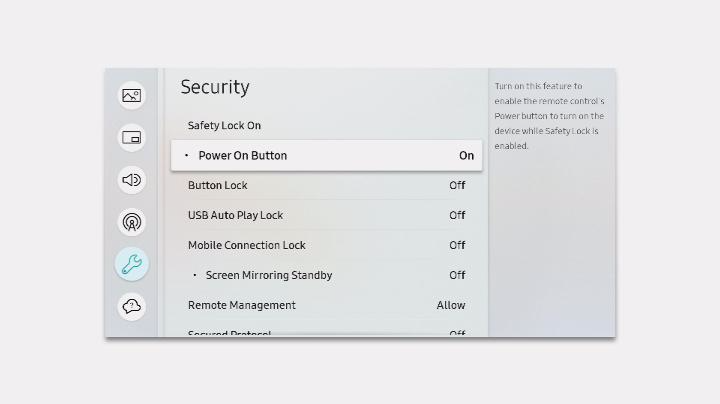Open the Support cloud icon
This screenshot has height=404, width=720.
tap(132, 306)
